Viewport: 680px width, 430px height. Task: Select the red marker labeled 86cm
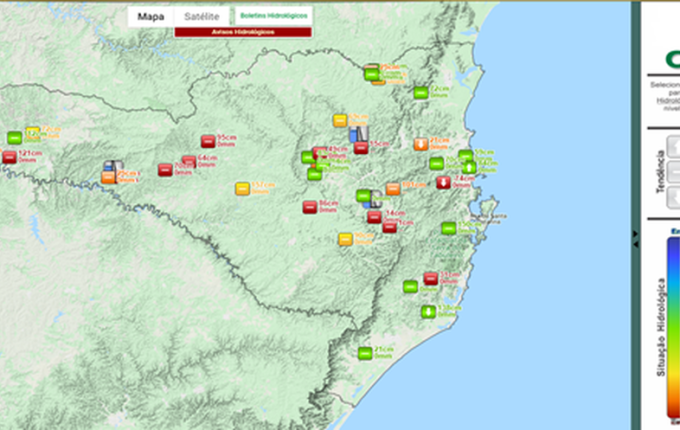tap(310, 207)
